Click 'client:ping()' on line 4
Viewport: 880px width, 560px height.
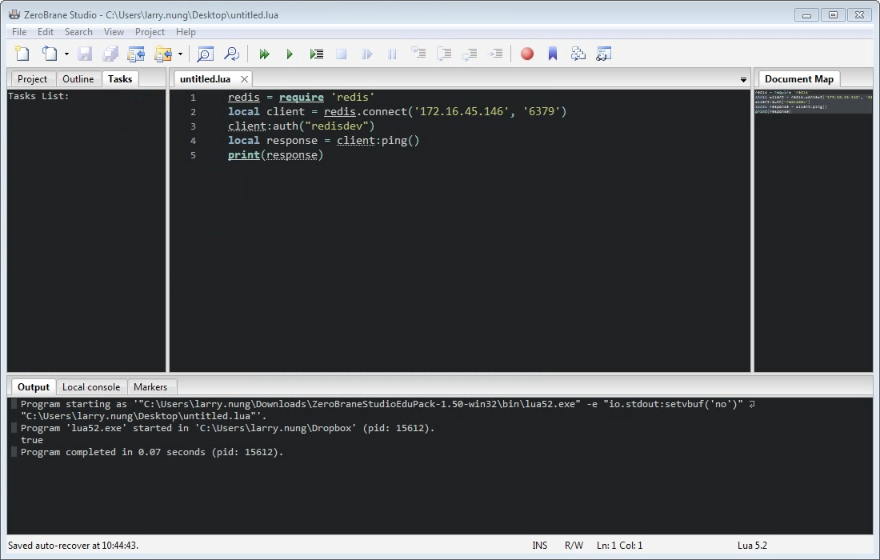pyautogui.click(x=378, y=141)
